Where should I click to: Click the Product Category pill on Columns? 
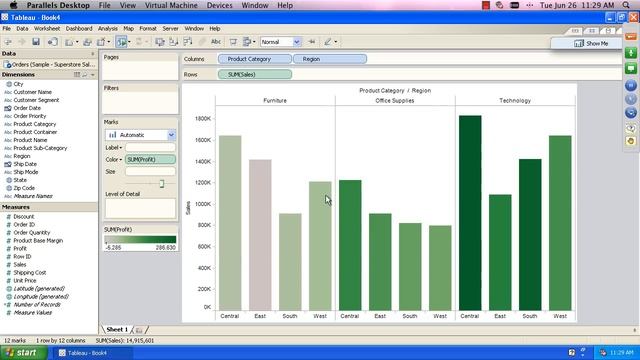(255, 59)
